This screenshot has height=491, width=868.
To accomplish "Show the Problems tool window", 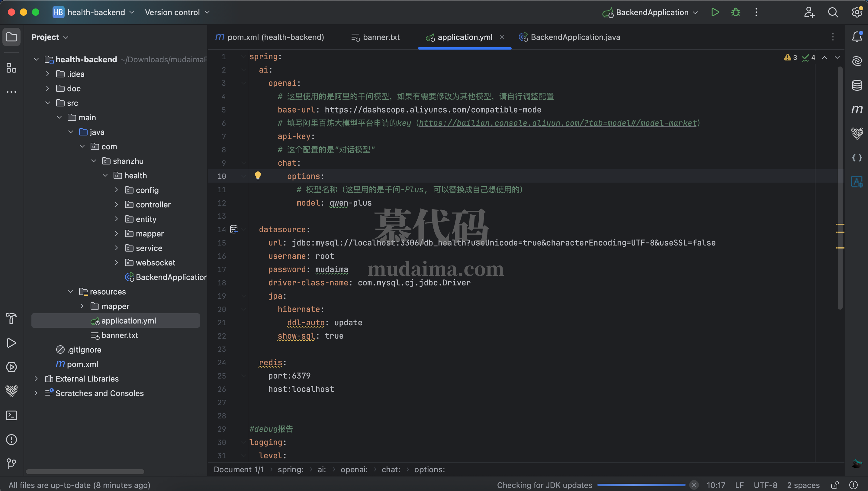I will [11, 439].
